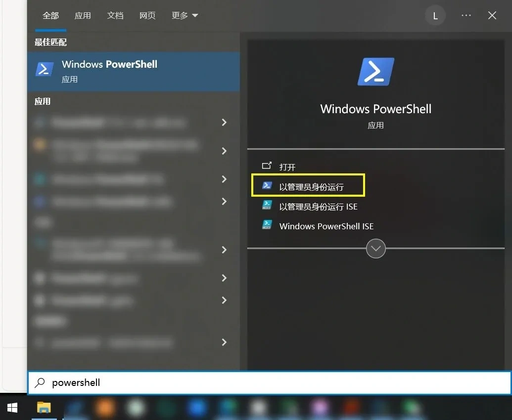This screenshot has width=512, height=420.
Task: Click the L user account avatar
Action: [x=435, y=16]
